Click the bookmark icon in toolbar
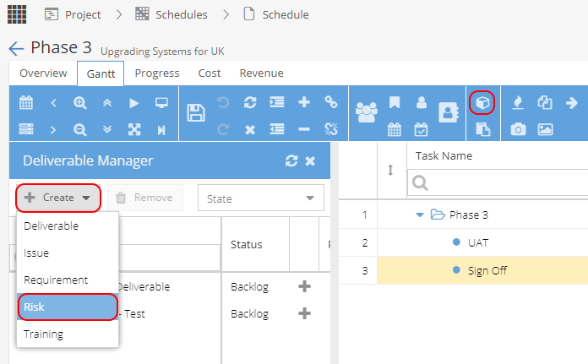588x364 pixels. coord(395,102)
